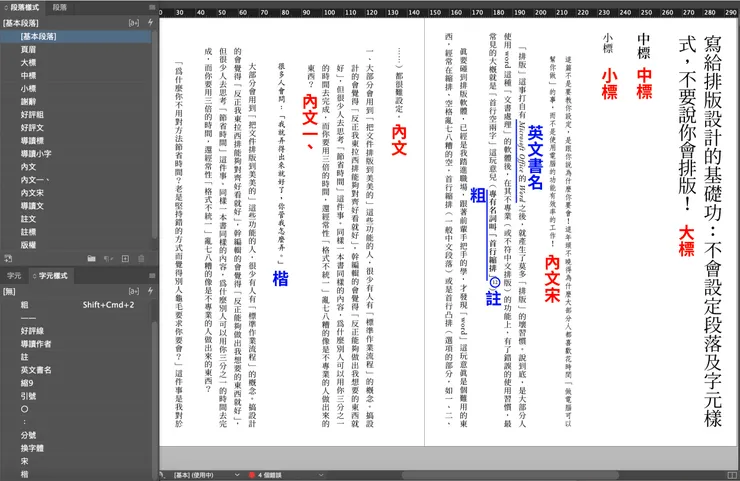Open the 段落樣式 panel flyout menu
This screenshot has height=481, width=740.
[x=152, y=8]
